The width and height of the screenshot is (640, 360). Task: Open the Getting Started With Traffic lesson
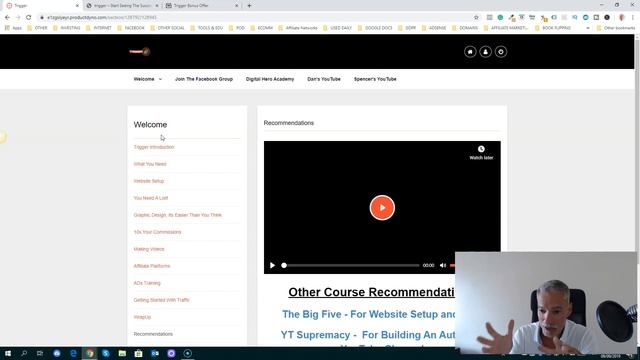[162, 300]
